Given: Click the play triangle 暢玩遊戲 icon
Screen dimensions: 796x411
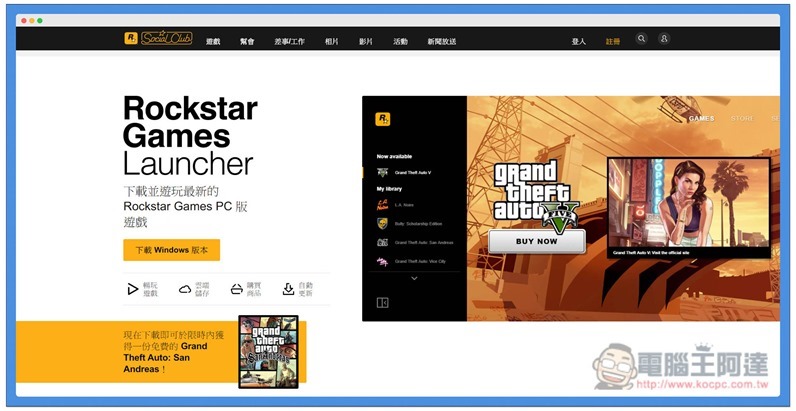Looking at the screenshot, I should (132, 289).
